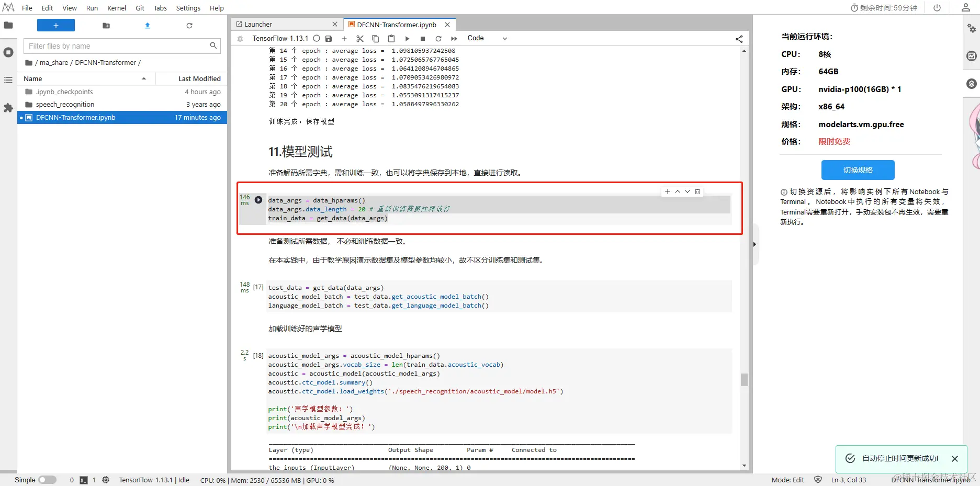Screen dimensions: 980x486
Task: Save the notebook with the disk icon
Action: [329, 39]
